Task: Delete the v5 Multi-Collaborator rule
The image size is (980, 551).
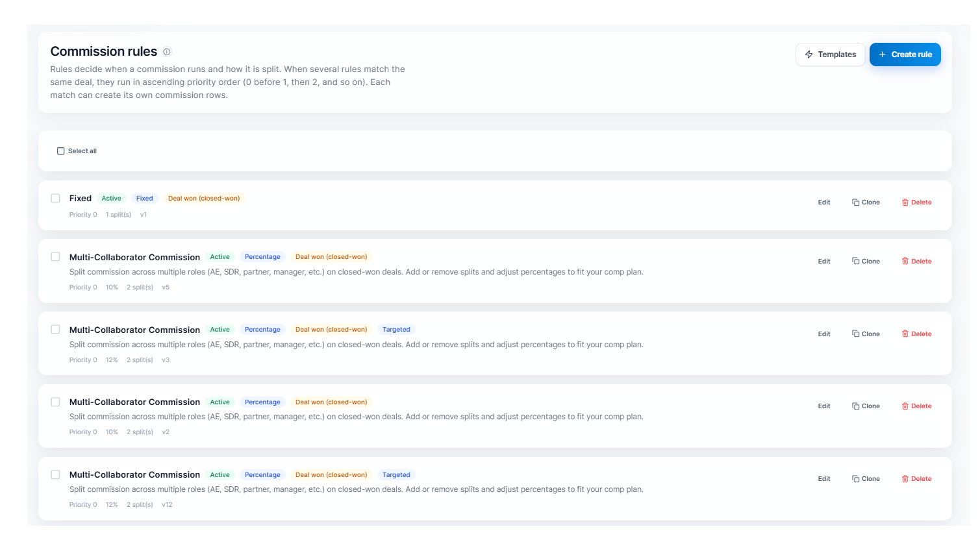Action: [x=916, y=262]
